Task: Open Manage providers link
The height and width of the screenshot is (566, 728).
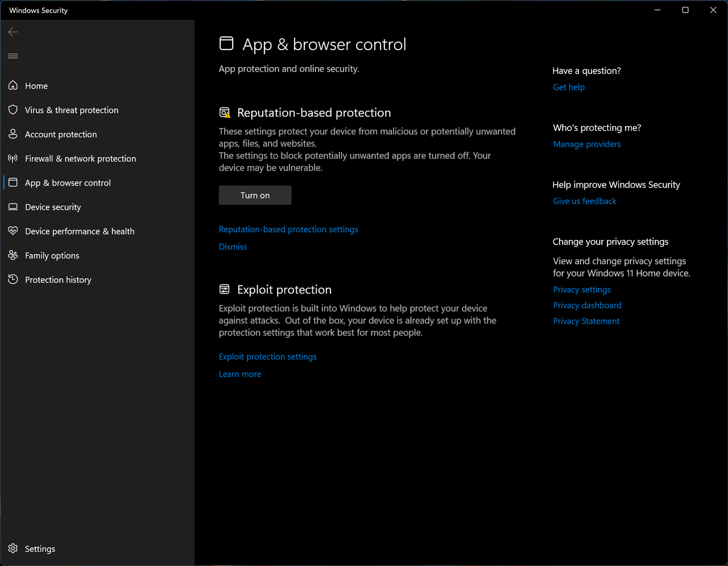Action: [x=587, y=144]
